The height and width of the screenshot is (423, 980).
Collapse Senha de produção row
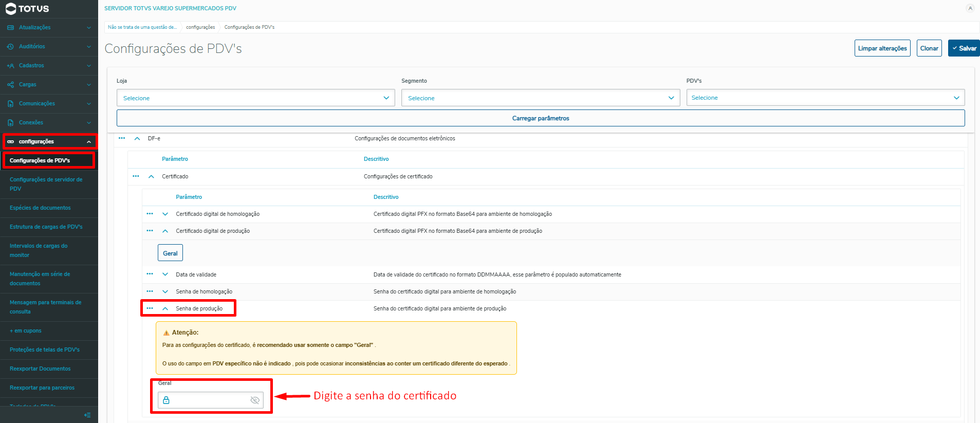[x=165, y=308]
